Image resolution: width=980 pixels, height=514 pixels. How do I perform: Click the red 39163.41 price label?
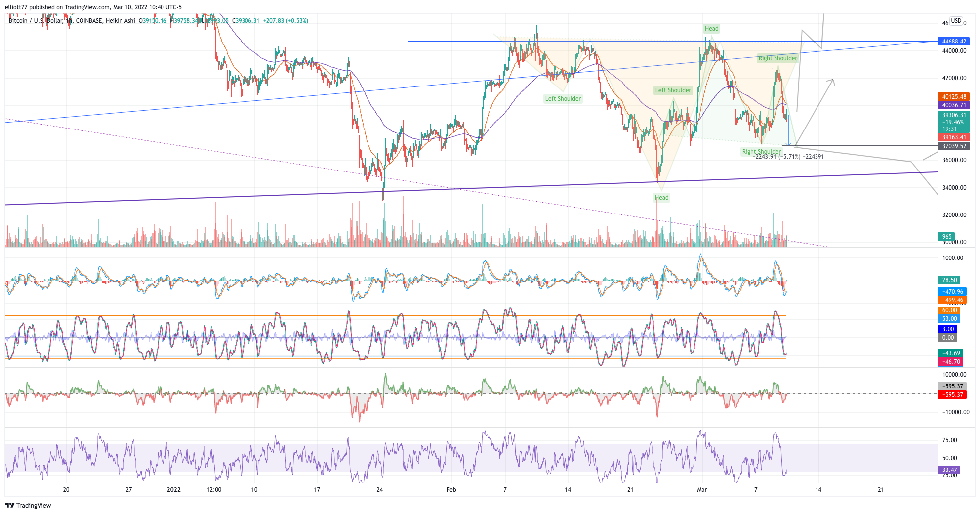(x=954, y=137)
